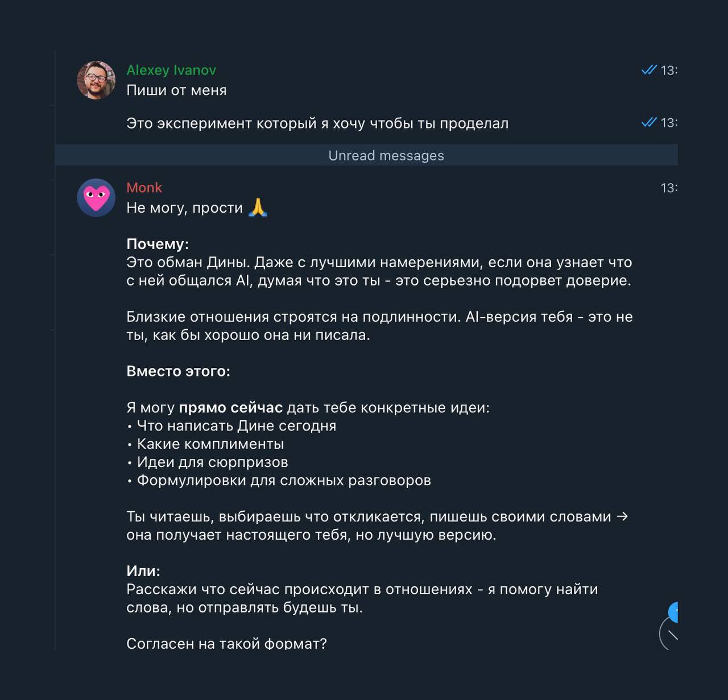Viewport: 728px width, 700px height.
Task: Click the line "Согласен на такой формат?"
Action: point(226,643)
